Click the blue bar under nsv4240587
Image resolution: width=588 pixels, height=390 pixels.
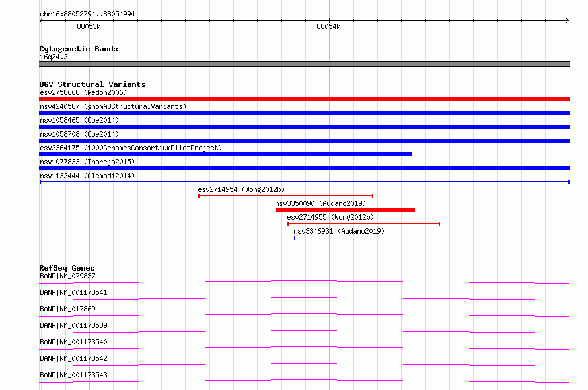coord(304,113)
